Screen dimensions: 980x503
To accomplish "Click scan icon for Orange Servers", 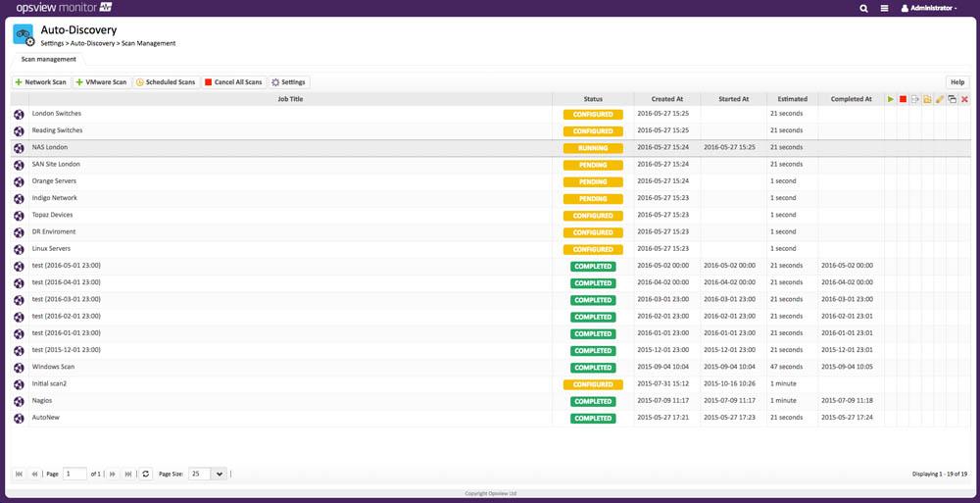I will [19, 182].
